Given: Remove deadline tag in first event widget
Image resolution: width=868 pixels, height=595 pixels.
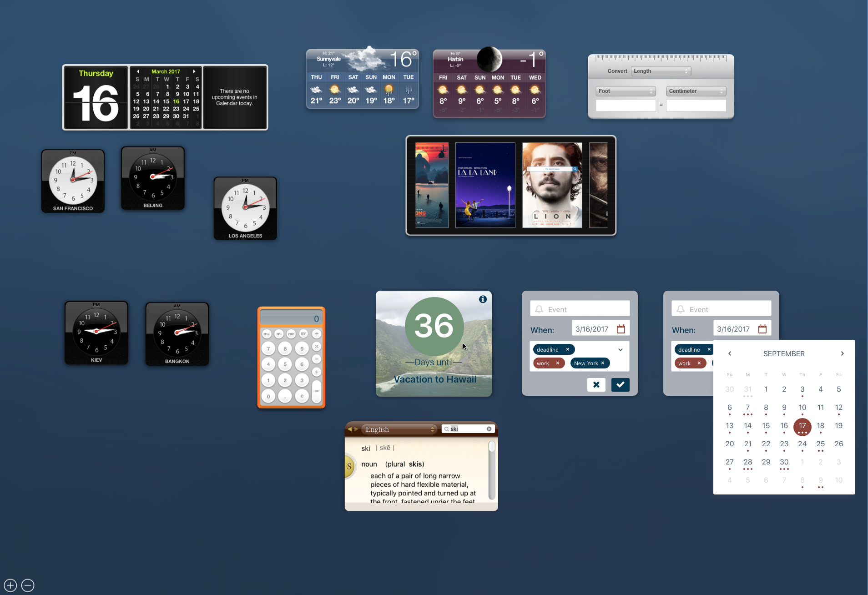Looking at the screenshot, I should coord(567,349).
